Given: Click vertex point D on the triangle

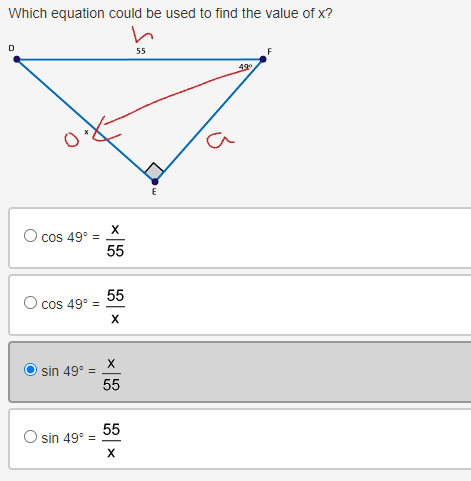Looking at the screenshot, I should click(x=17, y=59).
